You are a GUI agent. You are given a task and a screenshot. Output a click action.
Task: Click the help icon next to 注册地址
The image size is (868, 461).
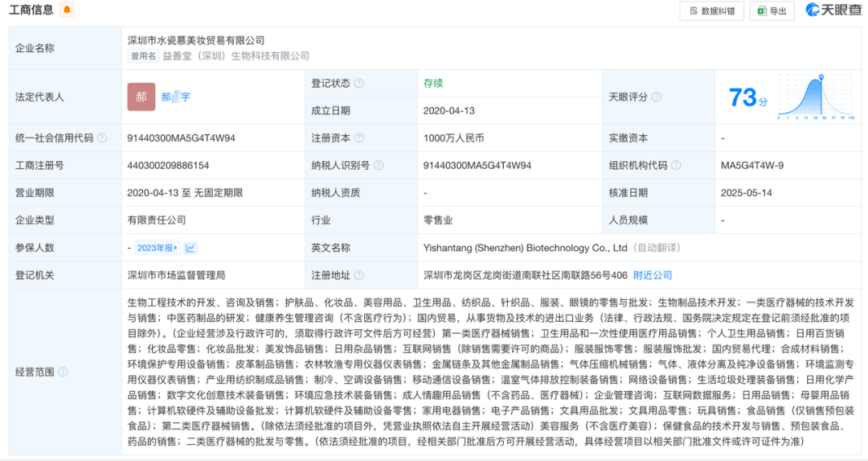tap(359, 275)
